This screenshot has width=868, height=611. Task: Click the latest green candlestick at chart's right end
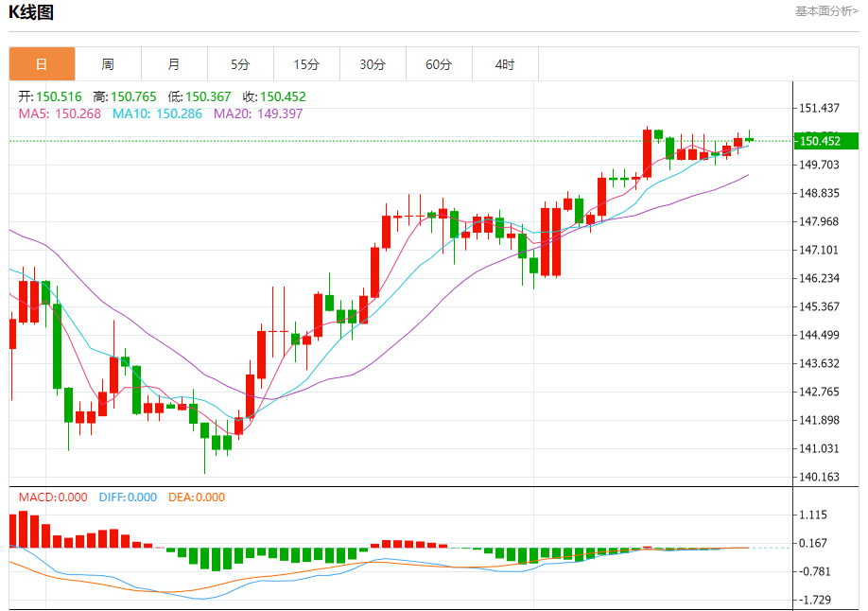749,138
